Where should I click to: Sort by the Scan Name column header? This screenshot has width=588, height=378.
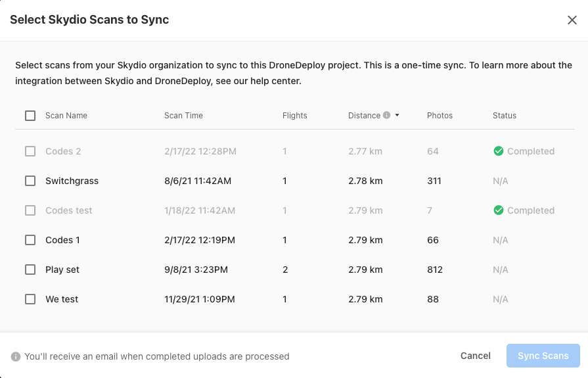click(x=66, y=116)
